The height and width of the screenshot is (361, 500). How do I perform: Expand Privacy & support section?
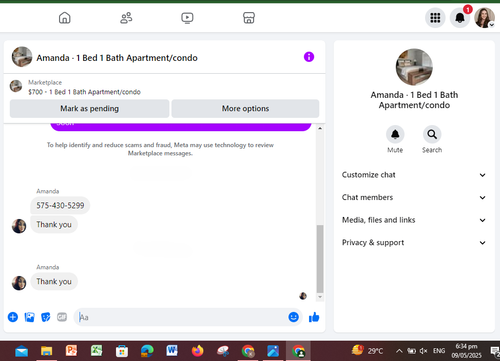point(414,243)
